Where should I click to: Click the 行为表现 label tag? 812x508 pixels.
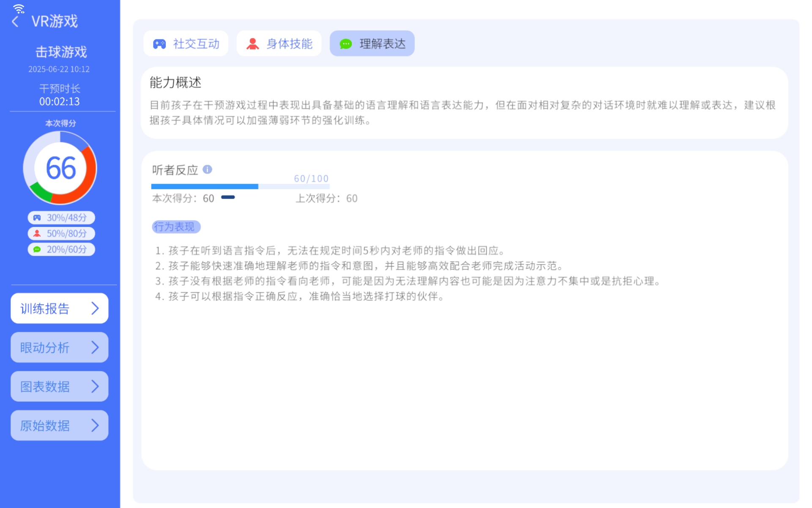tap(176, 226)
